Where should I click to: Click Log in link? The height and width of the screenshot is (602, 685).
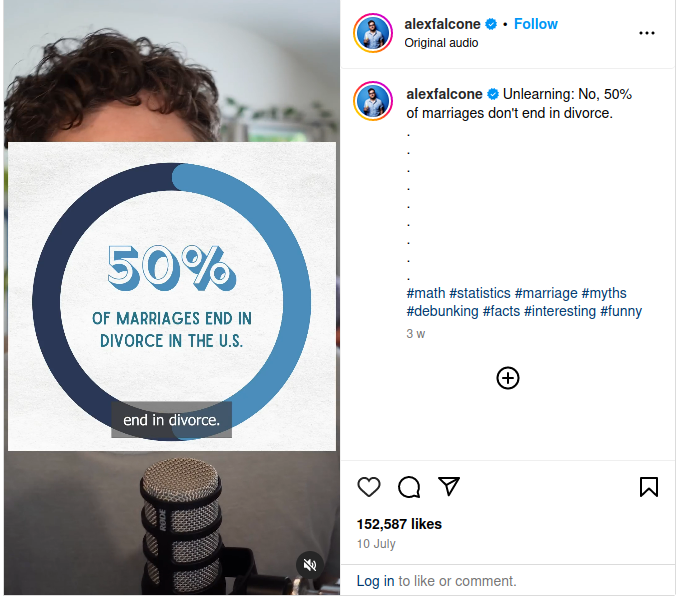[x=375, y=581]
